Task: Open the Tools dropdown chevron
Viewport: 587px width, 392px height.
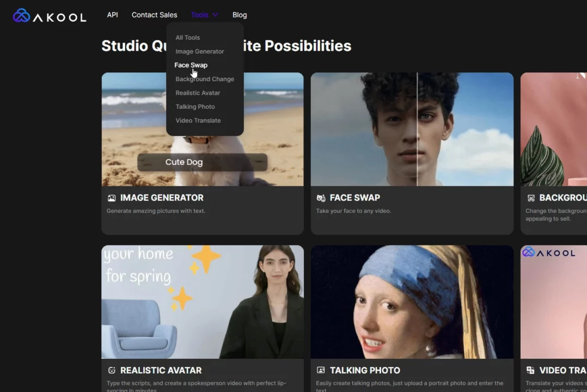Action: tap(215, 15)
